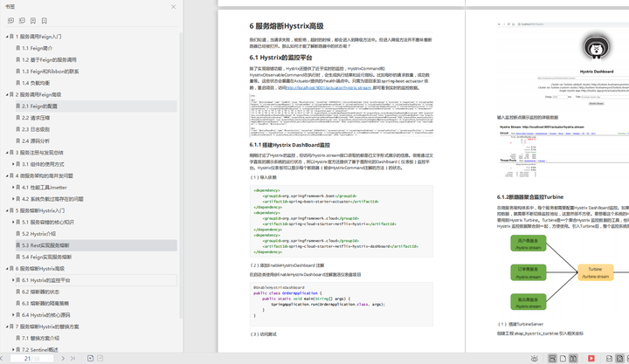629x364 pixels.
Task: Click 6 服务熔断Hystrix高级 page title
Action: point(287,26)
